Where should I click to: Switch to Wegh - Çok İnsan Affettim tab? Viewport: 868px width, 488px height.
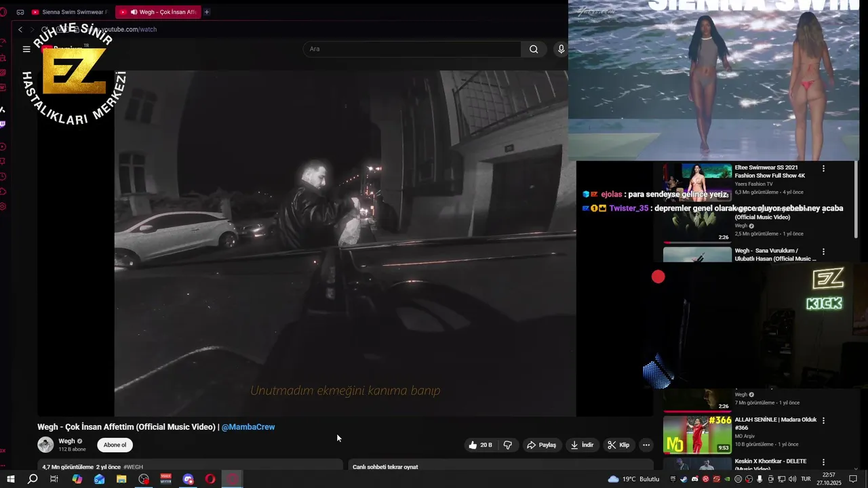point(158,12)
